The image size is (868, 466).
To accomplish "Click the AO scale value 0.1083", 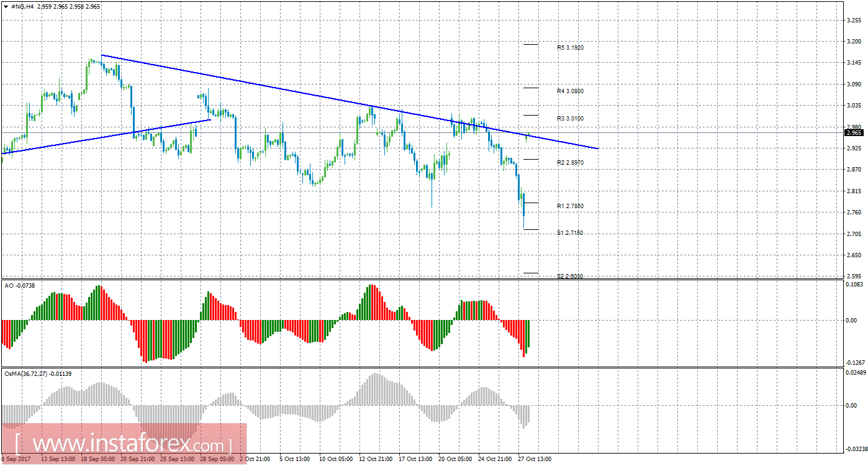I will tap(855, 285).
